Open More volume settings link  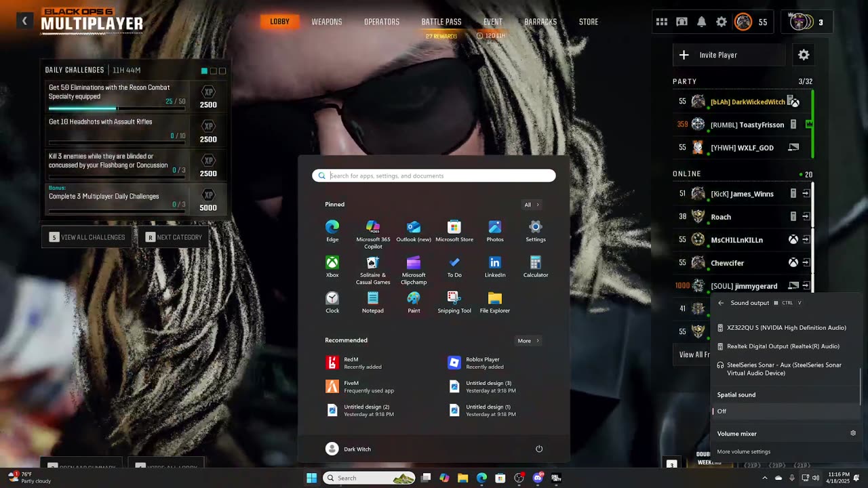coord(744,451)
